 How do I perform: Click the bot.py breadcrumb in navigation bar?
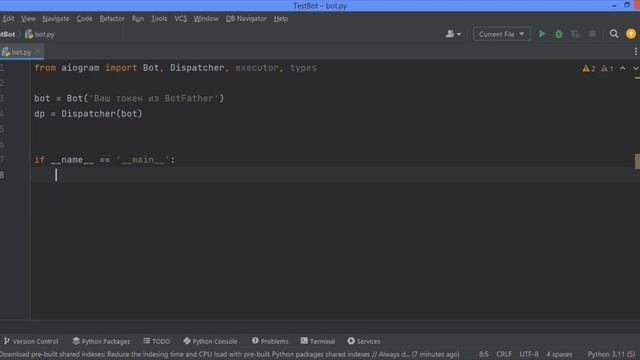click(40, 34)
